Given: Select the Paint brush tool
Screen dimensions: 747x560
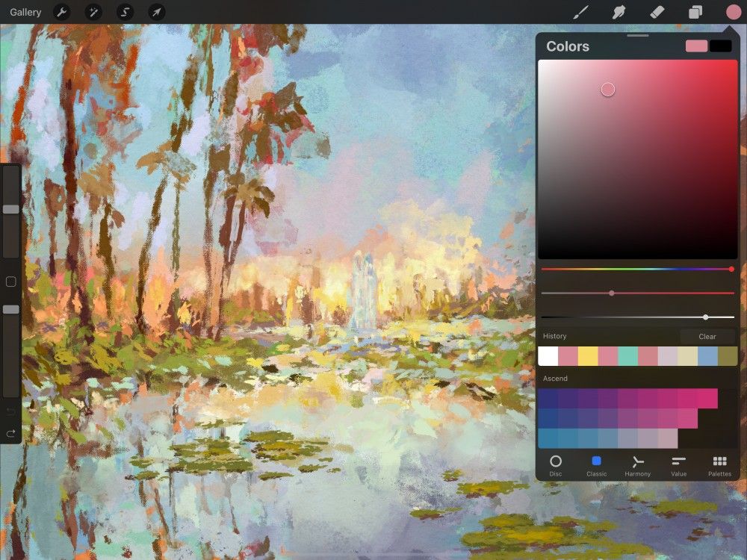Looking at the screenshot, I should pos(580,12).
